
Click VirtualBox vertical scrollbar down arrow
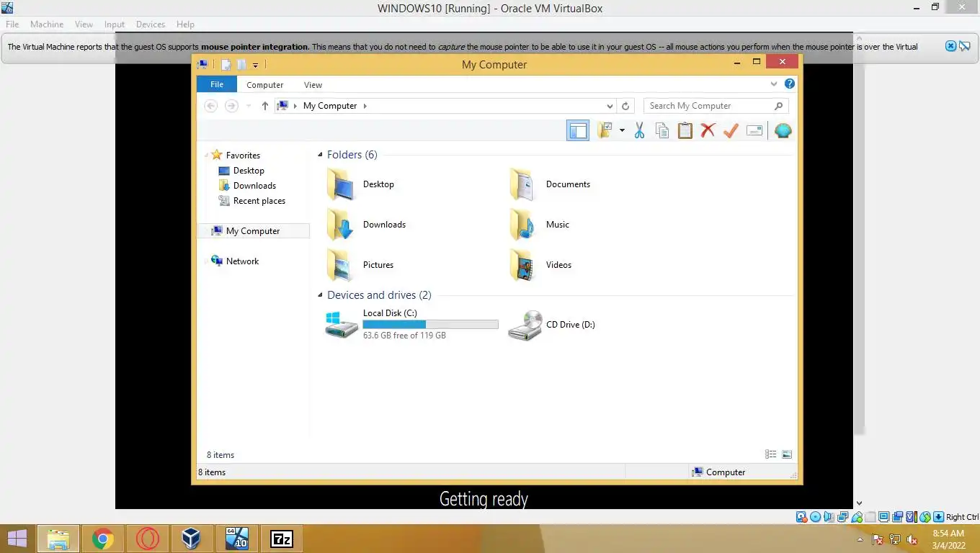pyautogui.click(x=859, y=503)
